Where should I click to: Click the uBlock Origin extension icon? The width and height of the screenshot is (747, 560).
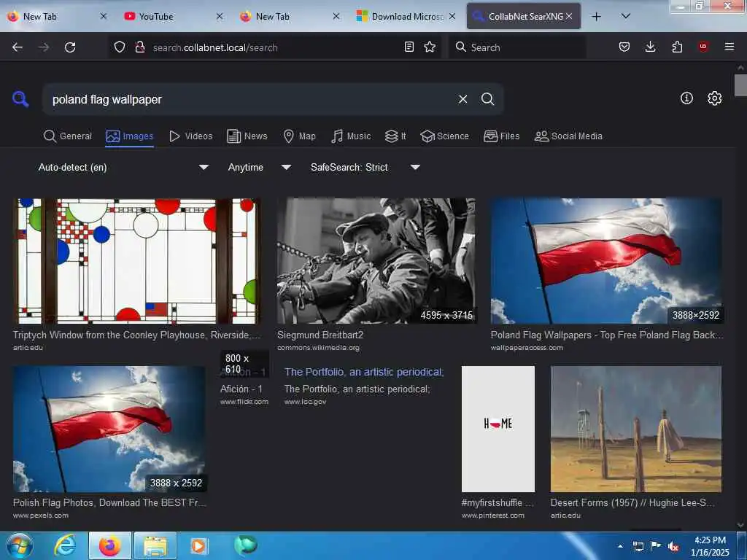[x=703, y=47]
